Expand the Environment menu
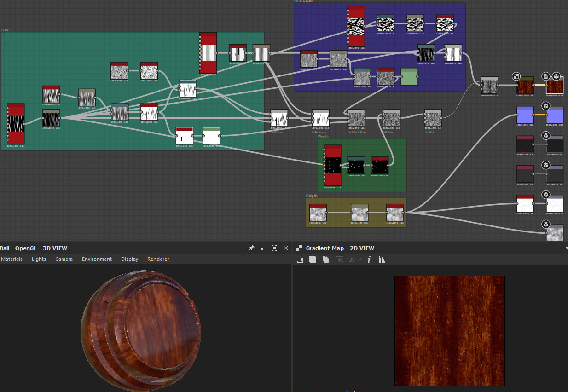The width and height of the screenshot is (568, 392). [x=97, y=259]
